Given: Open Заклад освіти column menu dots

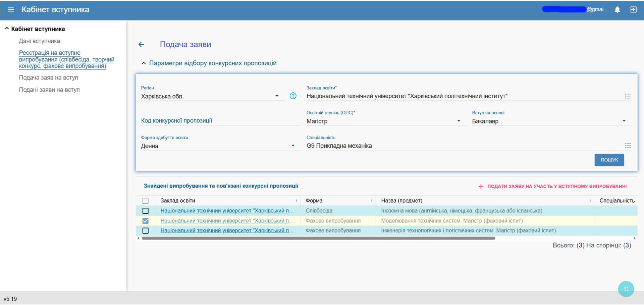Looking at the screenshot, I should (x=296, y=201).
